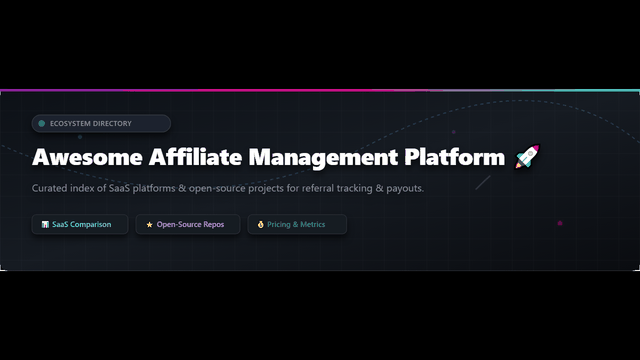The image size is (640, 360).
Task: Open the Pricing & Metrics button
Action: [x=297, y=224]
